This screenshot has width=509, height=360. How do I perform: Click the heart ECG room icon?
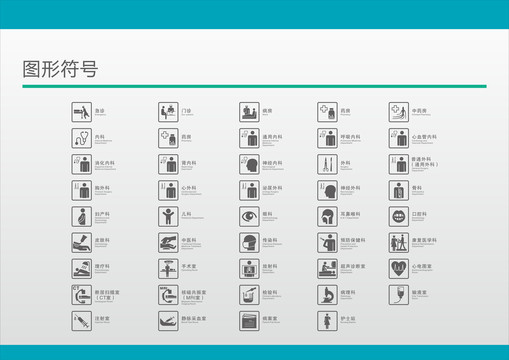click(x=398, y=269)
